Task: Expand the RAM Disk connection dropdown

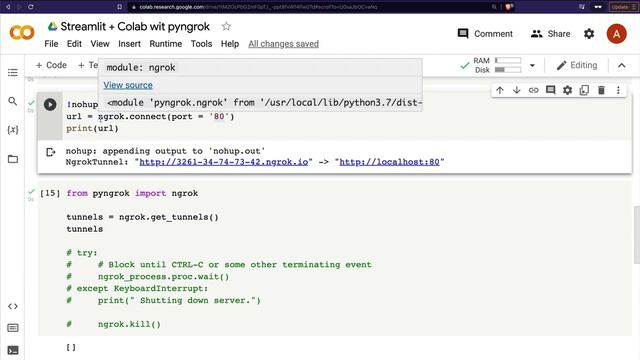Action: (x=532, y=65)
